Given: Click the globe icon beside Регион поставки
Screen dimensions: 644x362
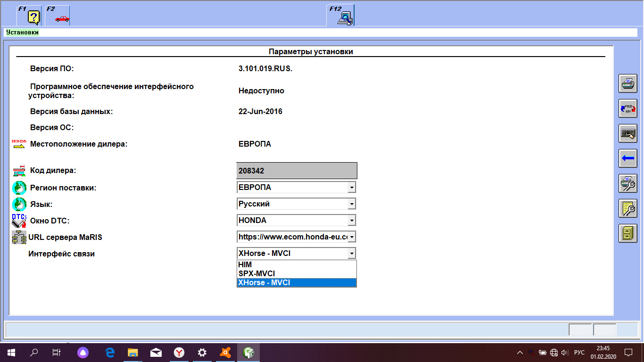Looking at the screenshot, I should (x=19, y=188).
